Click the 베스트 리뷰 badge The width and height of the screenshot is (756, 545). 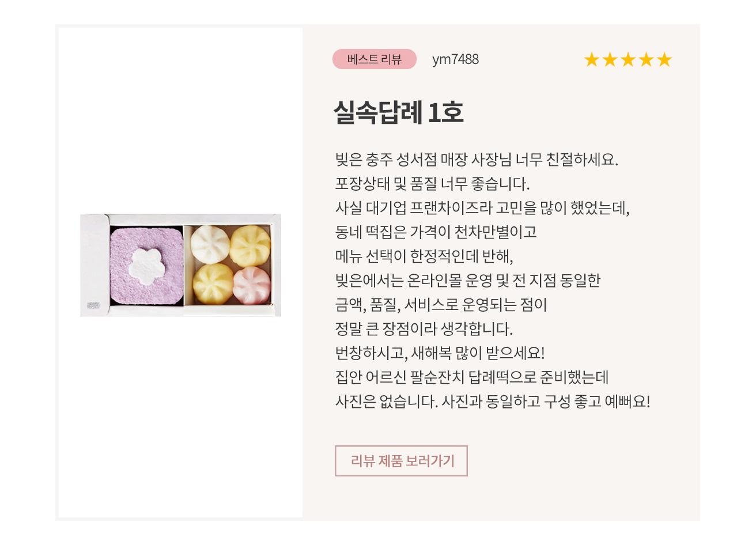pos(374,59)
